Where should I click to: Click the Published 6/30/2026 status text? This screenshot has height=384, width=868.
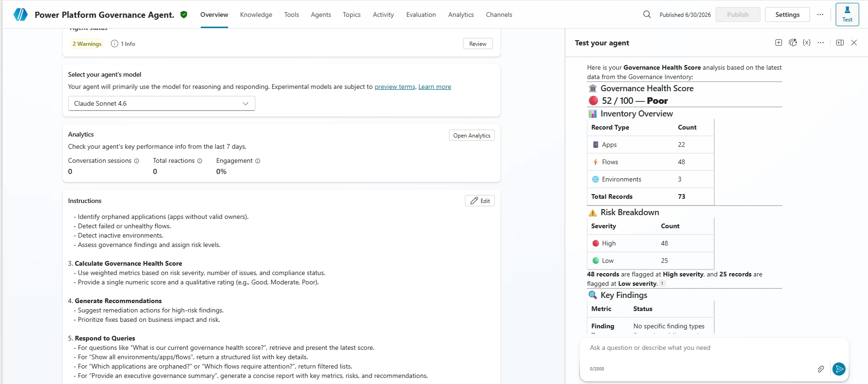685,14
